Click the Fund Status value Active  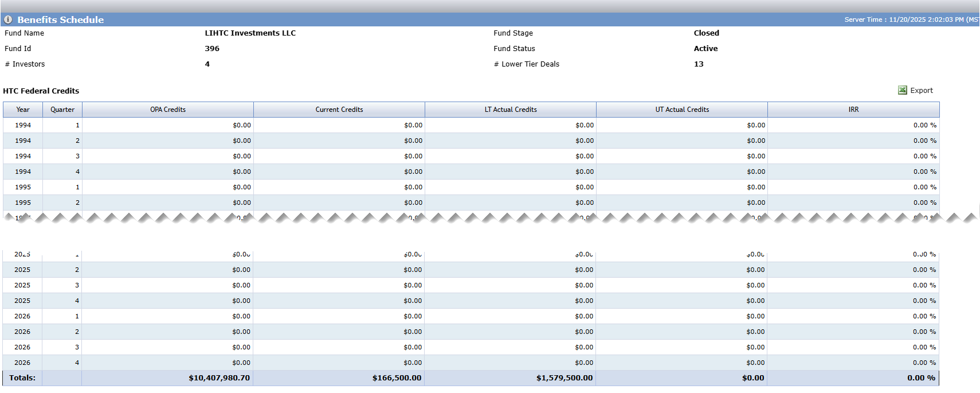tap(705, 49)
